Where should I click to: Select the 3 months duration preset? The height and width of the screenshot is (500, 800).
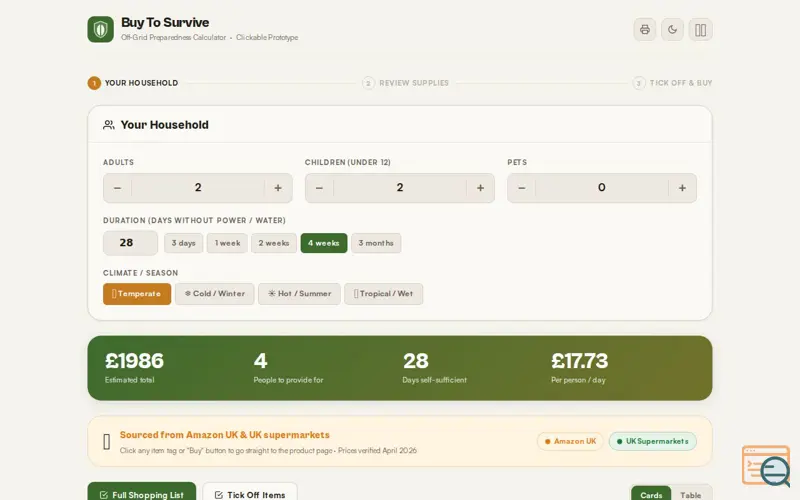click(376, 243)
